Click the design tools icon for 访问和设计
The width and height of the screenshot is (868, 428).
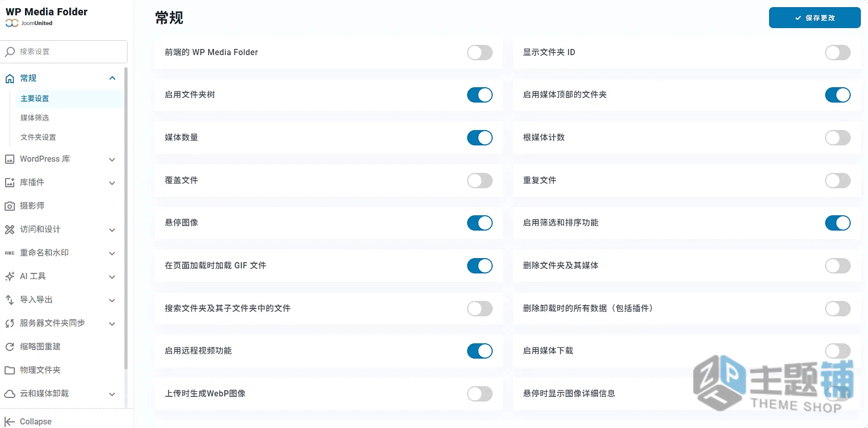pyautogui.click(x=10, y=230)
